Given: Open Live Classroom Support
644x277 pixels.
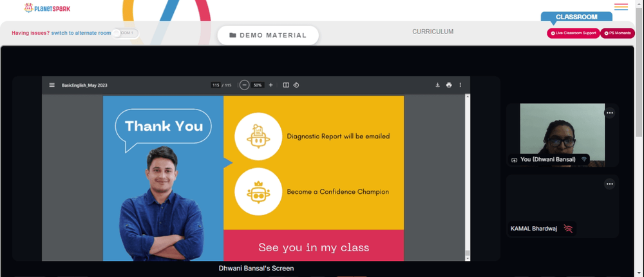Looking at the screenshot, I should (573, 33).
